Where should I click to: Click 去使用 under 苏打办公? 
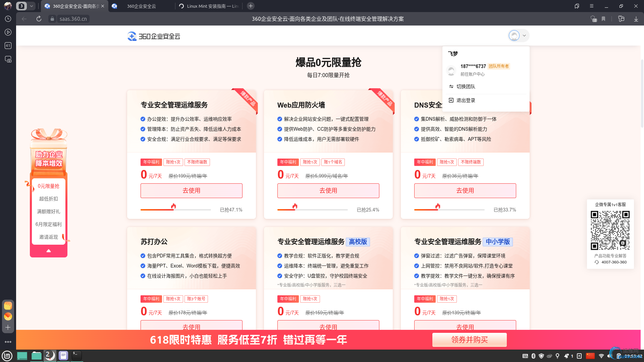point(191,325)
